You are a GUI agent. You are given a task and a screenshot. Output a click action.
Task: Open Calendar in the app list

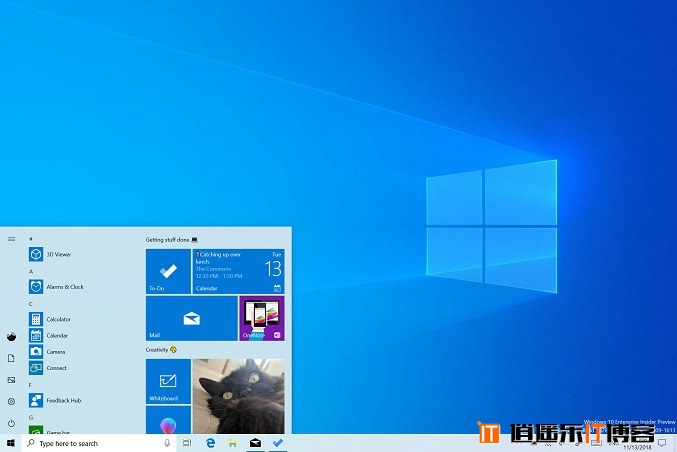click(x=48, y=335)
